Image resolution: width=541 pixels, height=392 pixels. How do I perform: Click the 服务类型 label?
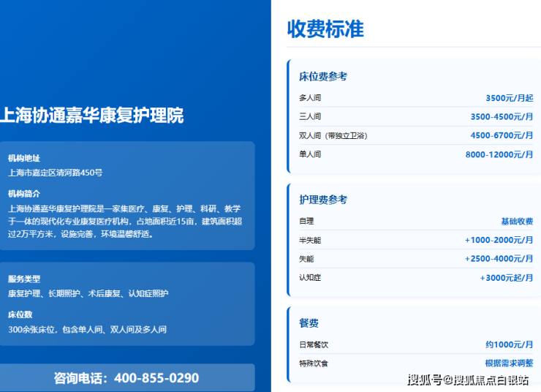pos(24,279)
